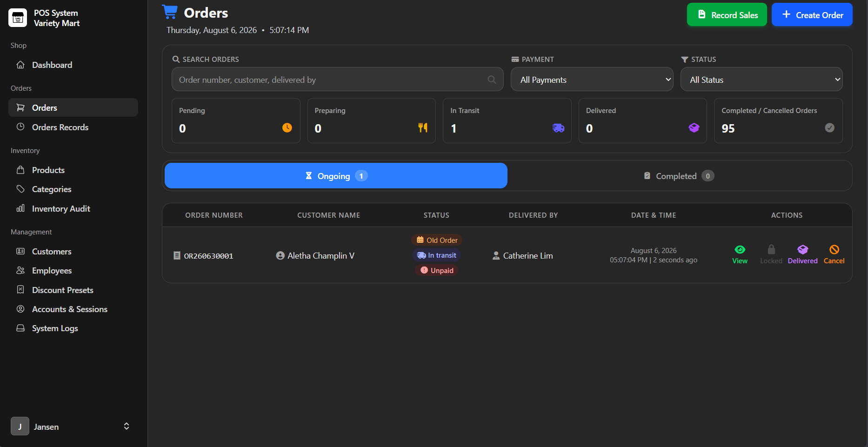Click the fork and knife icon in Preparing card
This screenshot has width=868, height=447.
point(423,127)
